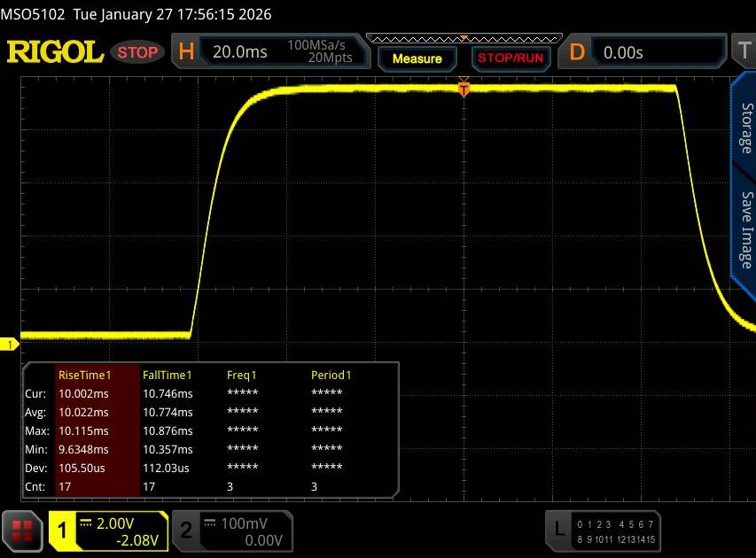
Task: Tap the RIGOL logo
Action: pyautogui.click(x=55, y=52)
